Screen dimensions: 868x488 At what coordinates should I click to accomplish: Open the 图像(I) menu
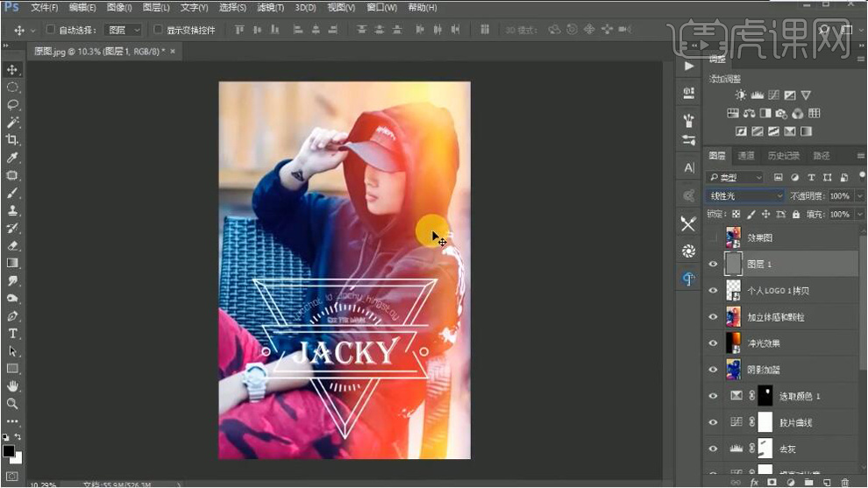[x=119, y=7]
